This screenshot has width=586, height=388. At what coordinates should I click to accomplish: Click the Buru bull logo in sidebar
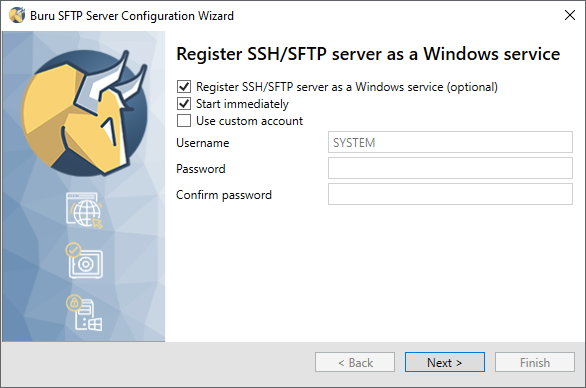tap(84, 113)
